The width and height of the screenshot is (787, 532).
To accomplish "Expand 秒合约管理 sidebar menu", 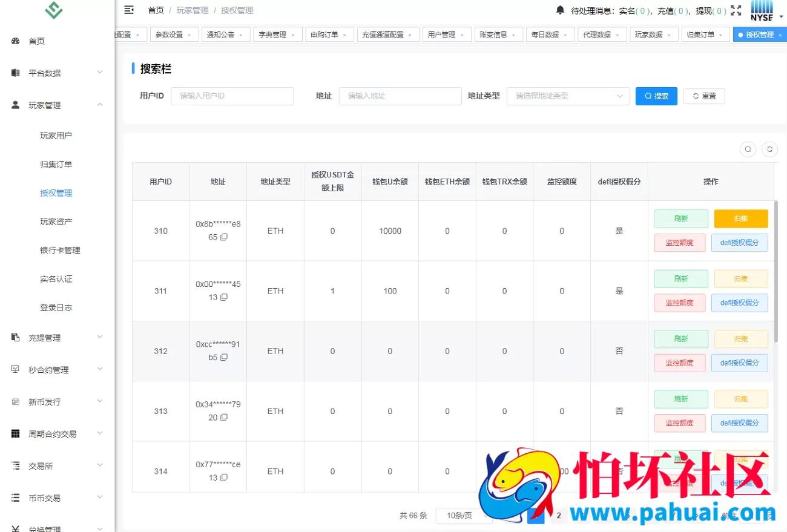I will pyautogui.click(x=57, y=370).
